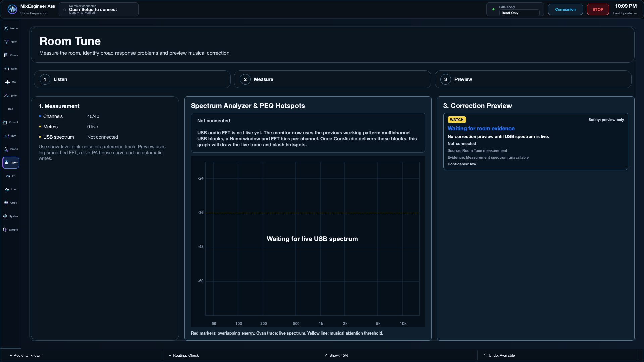
Task: Open the Mix balance scale icon
Action: pos(7,82)
